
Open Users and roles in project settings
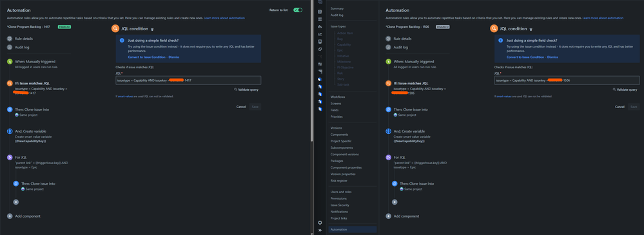click(341, 192)
